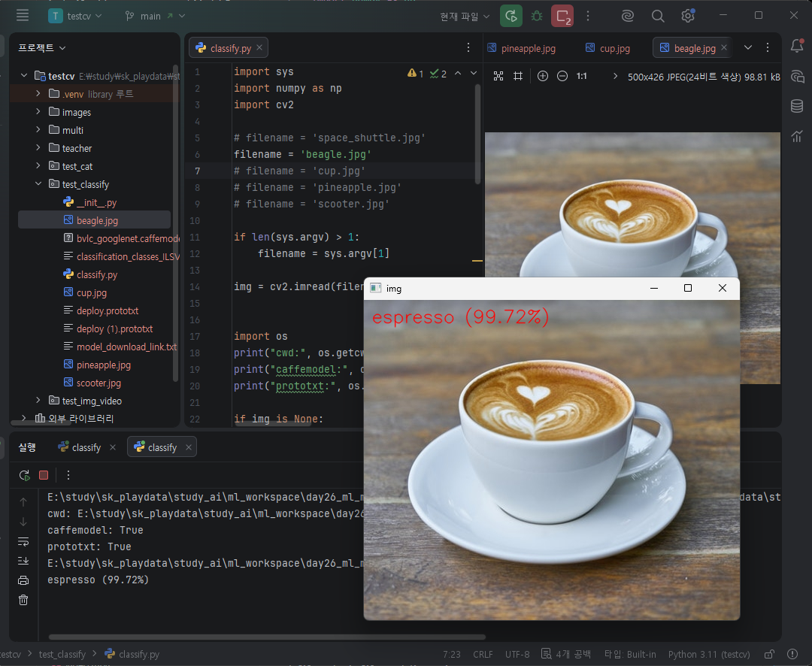Toggle file read-only lock in status bar
812x666 pixels.
pyautogui.click(x=770, y=654)
